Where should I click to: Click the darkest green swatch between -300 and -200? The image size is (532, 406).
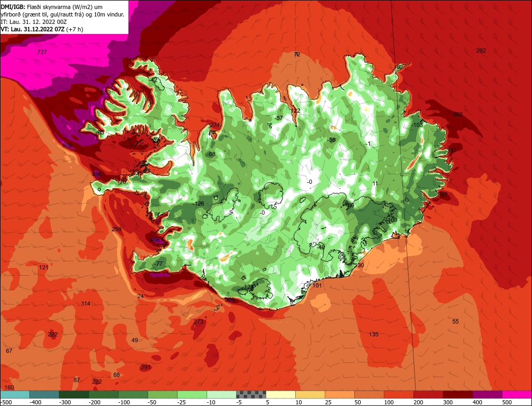coord(74,394)
